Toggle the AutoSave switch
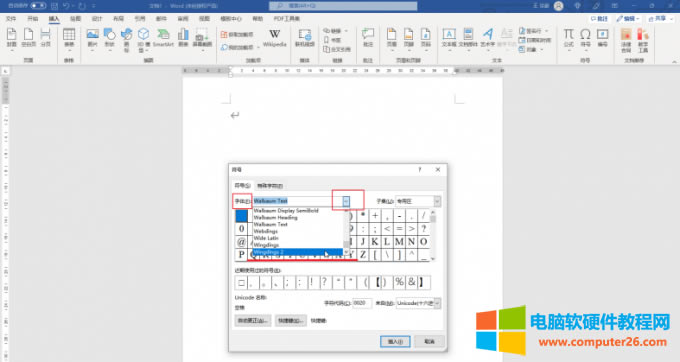 [x=38, y=6]
